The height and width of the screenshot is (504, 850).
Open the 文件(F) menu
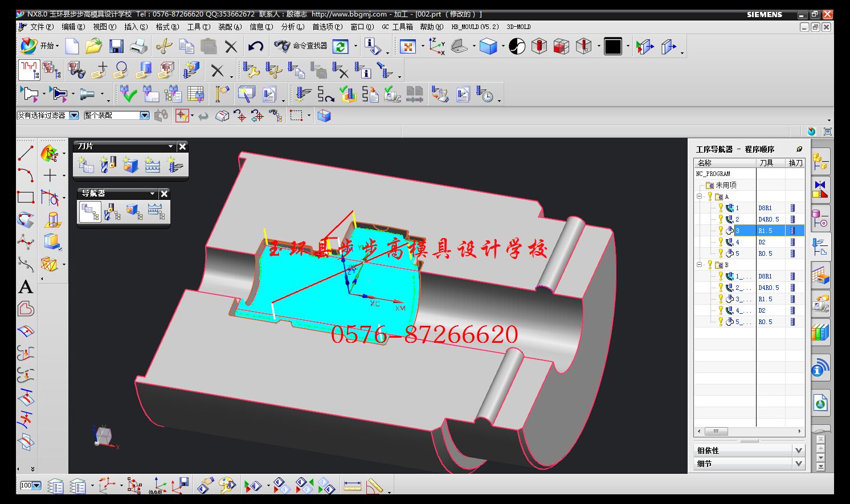(x=42, y=27)
